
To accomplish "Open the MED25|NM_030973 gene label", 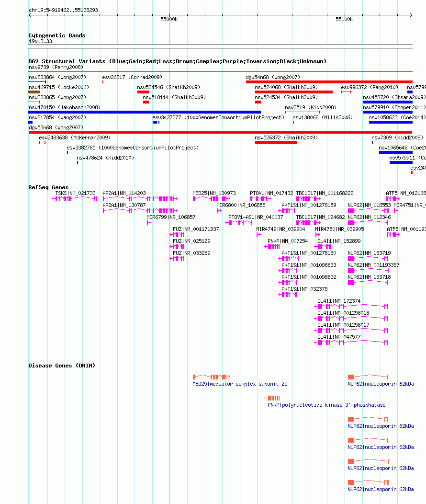I will [x=214, y=193].
